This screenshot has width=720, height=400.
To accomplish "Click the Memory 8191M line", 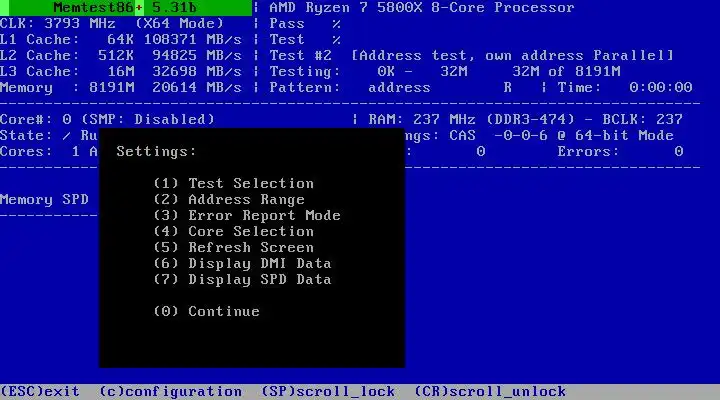I will click(121, 87).
